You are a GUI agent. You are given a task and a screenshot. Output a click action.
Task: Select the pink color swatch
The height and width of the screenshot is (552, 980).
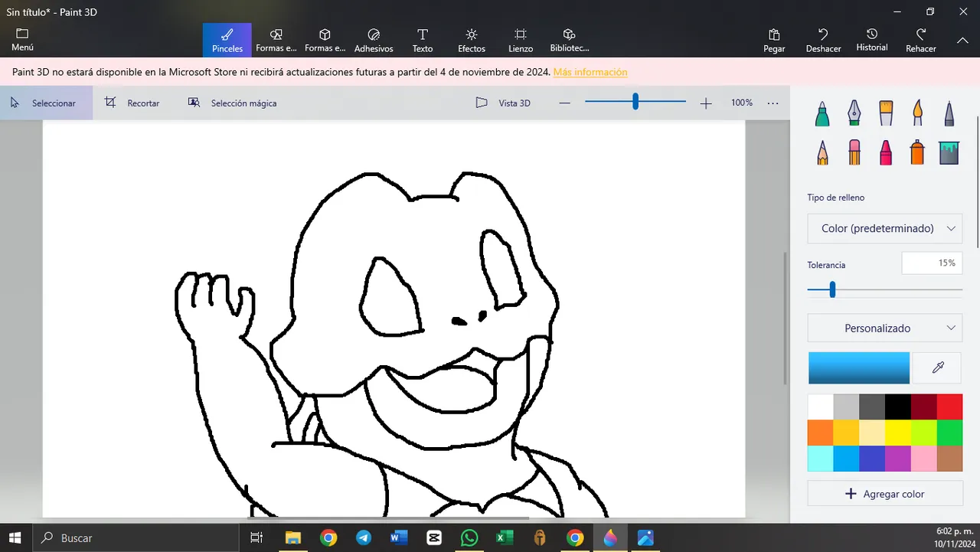pyautogui.click(x=924, y=459)
